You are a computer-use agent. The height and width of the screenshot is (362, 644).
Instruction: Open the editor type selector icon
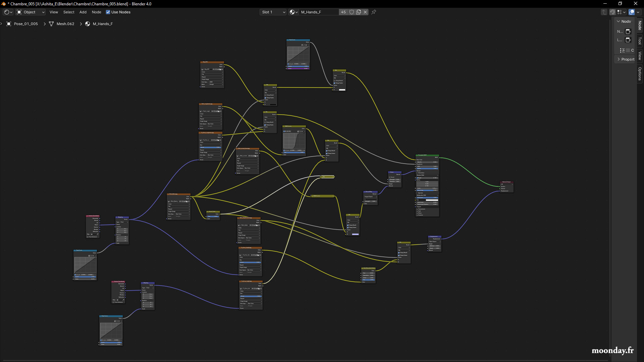[x=8, y=12]
